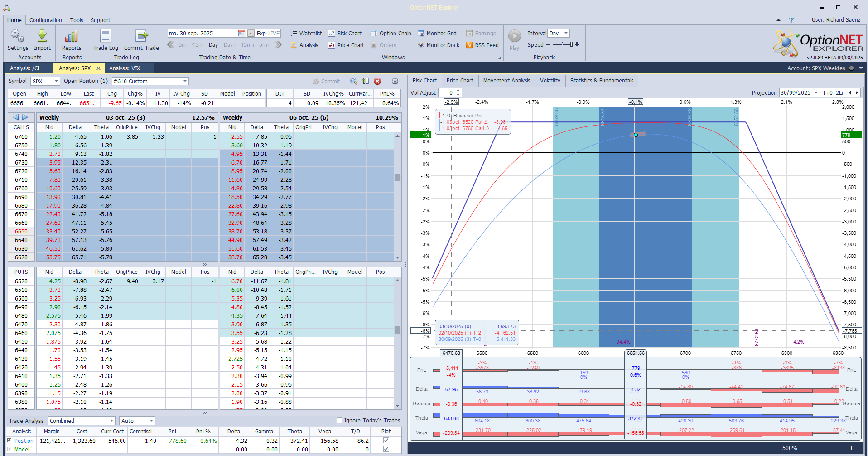
Task: Open the Reports chart icon
Action: point(72,36)
